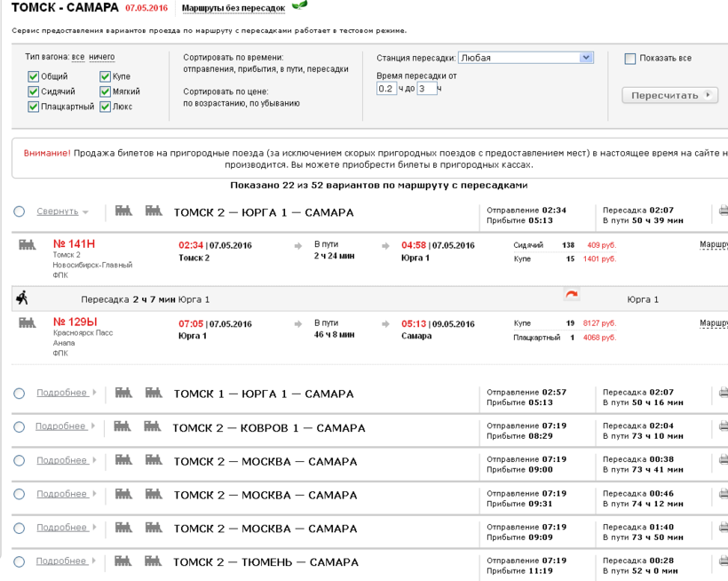The width and height of the screenshot is (728, 581).
Task: Click the Пересчитать button
Action: [670, 95]
